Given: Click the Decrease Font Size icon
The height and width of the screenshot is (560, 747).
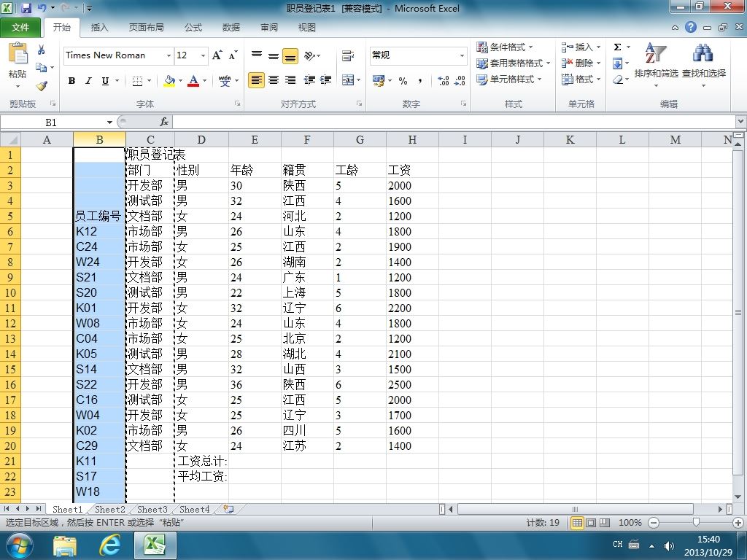Looking at the screenshot, I should [233, 55].
